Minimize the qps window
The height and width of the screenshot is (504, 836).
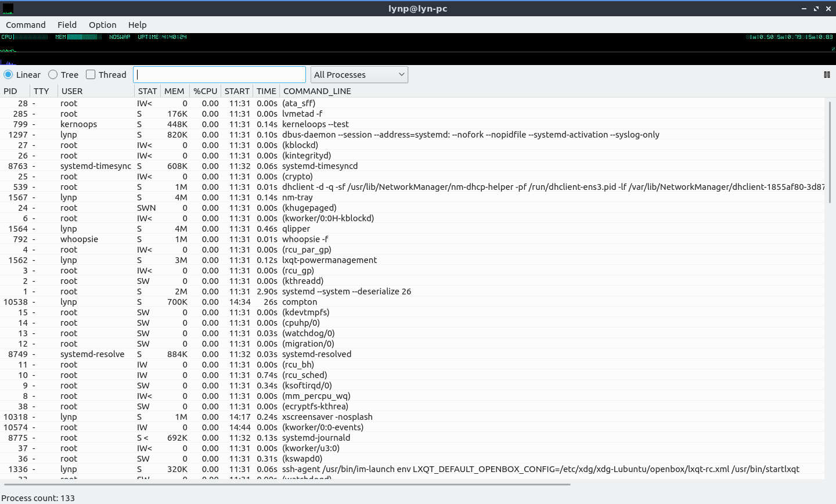(804, 9)
